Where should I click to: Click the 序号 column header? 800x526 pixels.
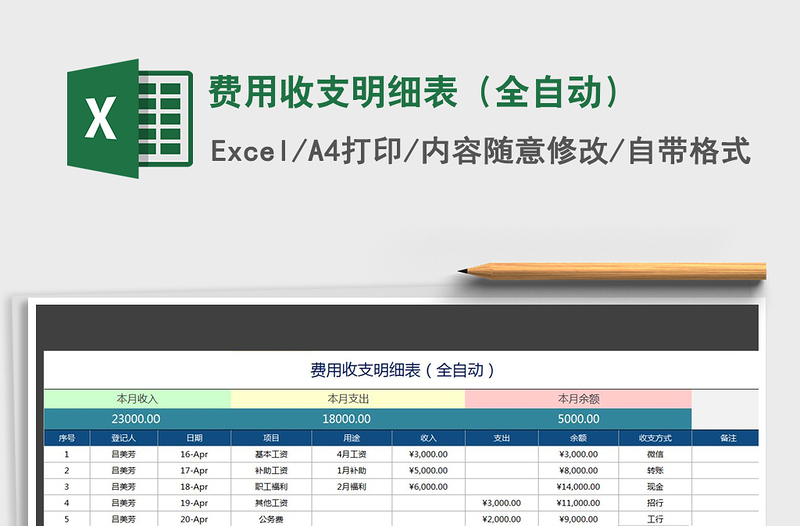coord(67,438)
